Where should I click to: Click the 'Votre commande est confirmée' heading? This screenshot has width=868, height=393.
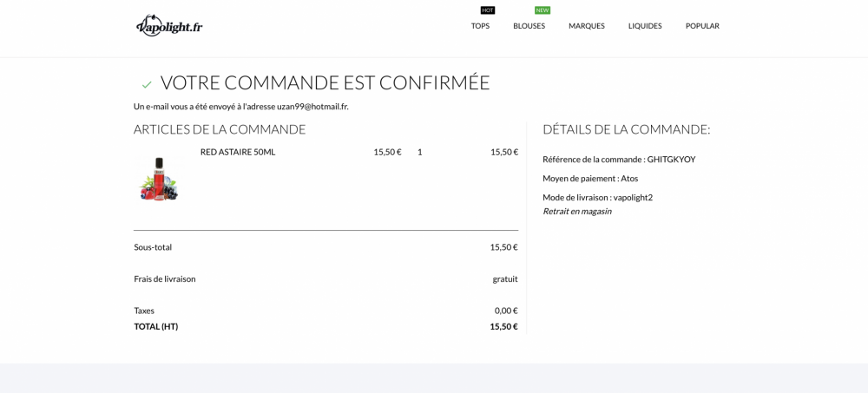[325, 83]
